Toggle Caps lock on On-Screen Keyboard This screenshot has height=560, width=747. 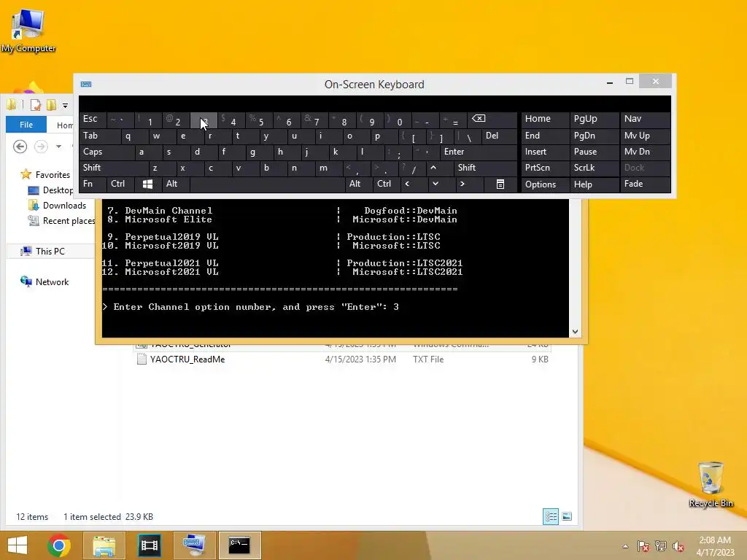(107, 152)
